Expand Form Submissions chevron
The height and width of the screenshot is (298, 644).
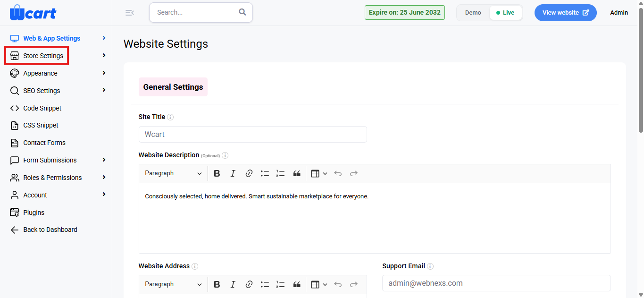coord(104,160)
